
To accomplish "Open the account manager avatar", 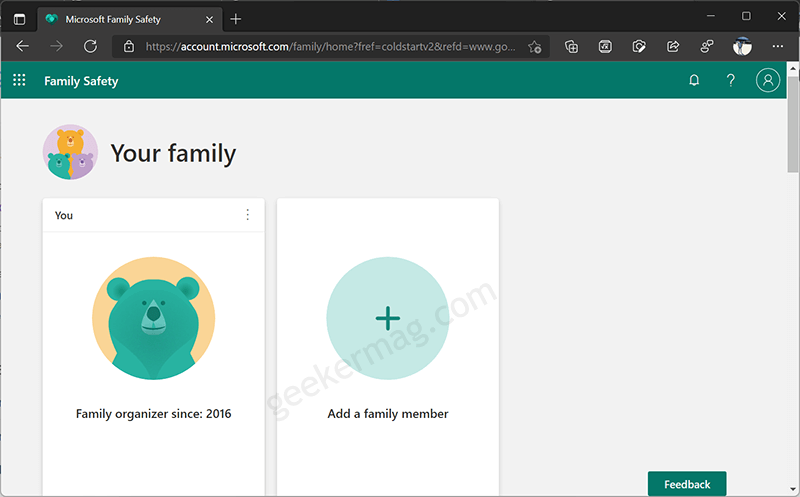I will (767, 80).
